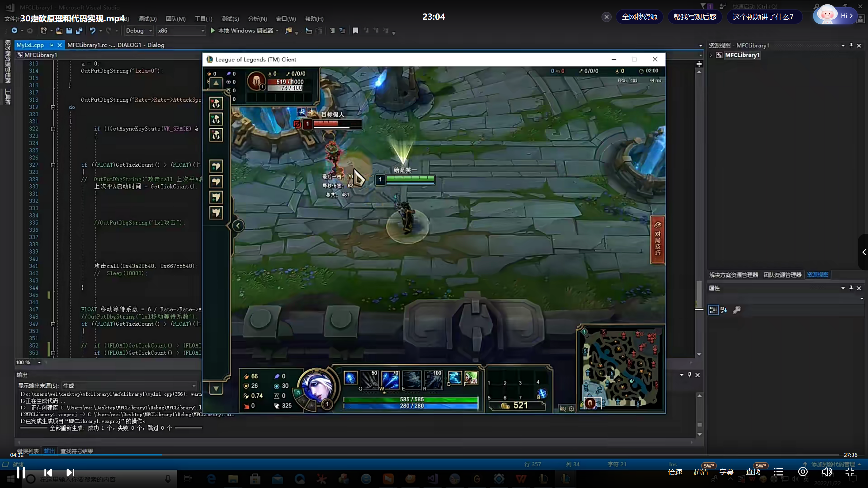Go to the previous video
Image resolution: width=868 pixels, height=488 pixels.
[x=48, y=472]
